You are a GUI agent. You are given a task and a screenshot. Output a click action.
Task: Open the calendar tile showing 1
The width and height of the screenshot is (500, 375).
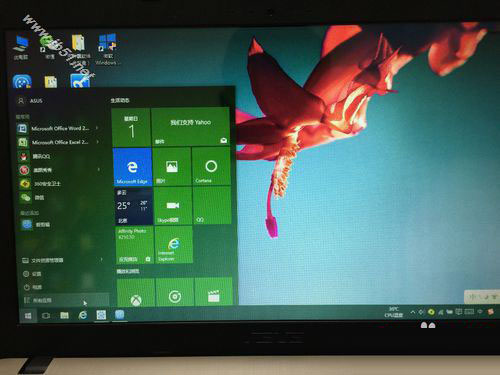point(131,128)
